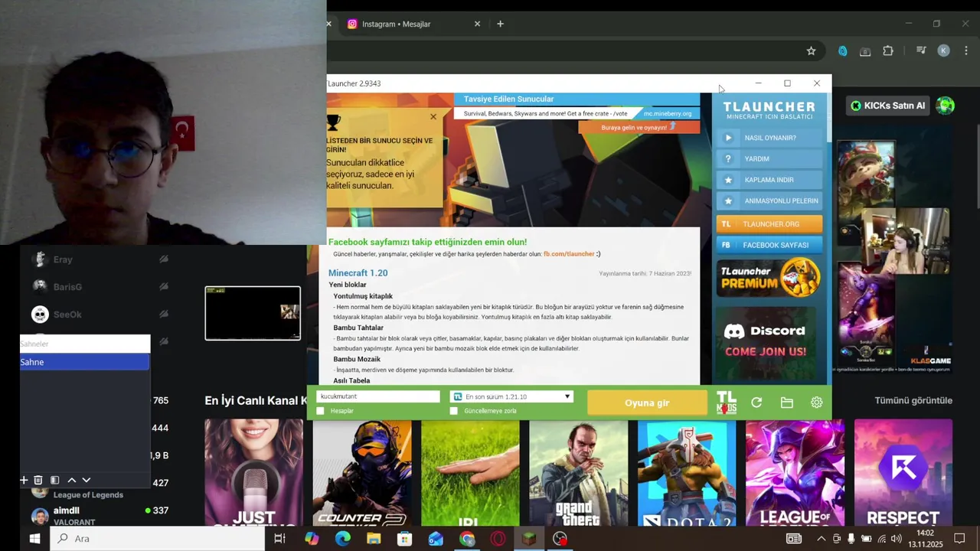Click Yardım button in TLauncher
The width and height of the screenshot is (980, 551).
[x=769, y=159]
